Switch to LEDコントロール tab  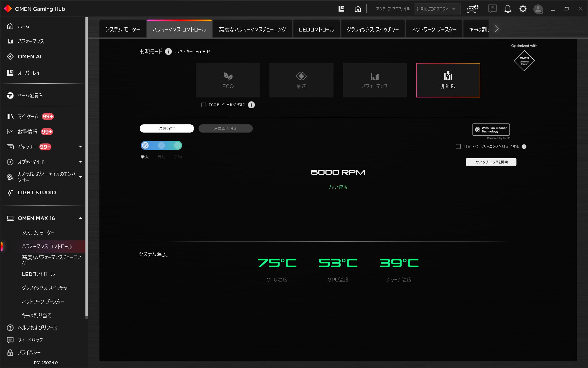[316, 29]
